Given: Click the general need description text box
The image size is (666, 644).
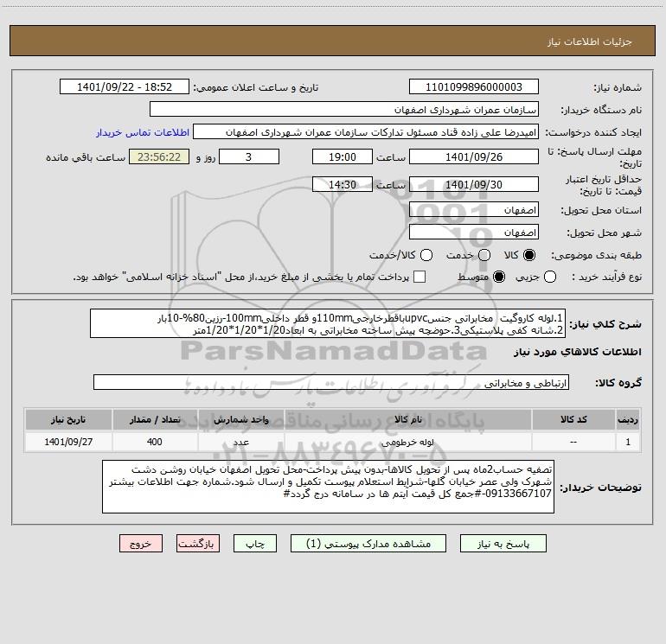Looking at the screenshot, I should (328, 323).
